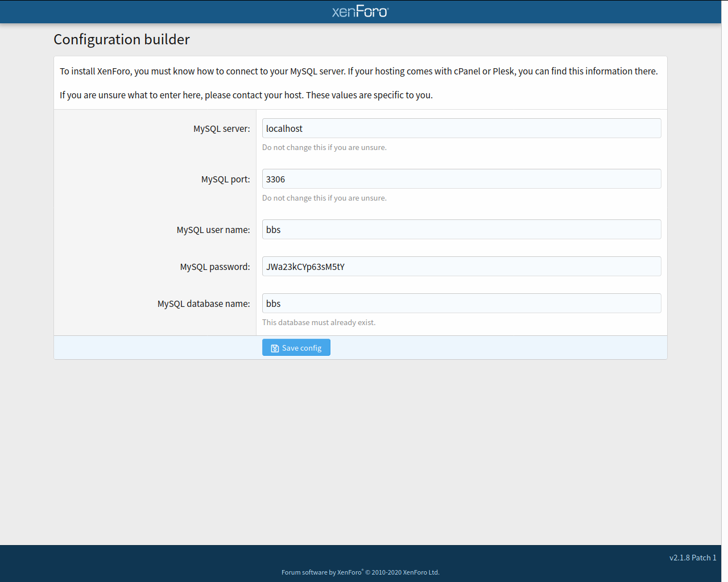Click the MySQL server label
This screenshot has width=728, height=582.
(x=221, y=128)
